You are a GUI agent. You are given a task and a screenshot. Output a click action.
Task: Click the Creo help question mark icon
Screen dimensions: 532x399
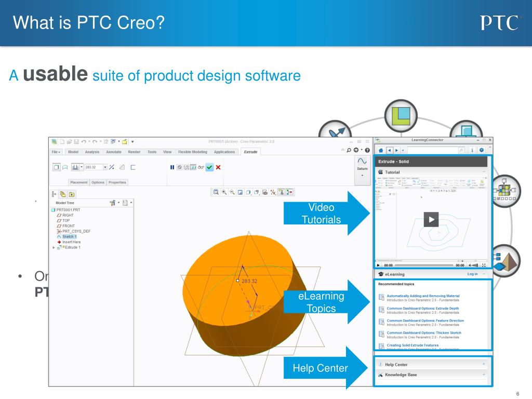[x=367, y=150]
